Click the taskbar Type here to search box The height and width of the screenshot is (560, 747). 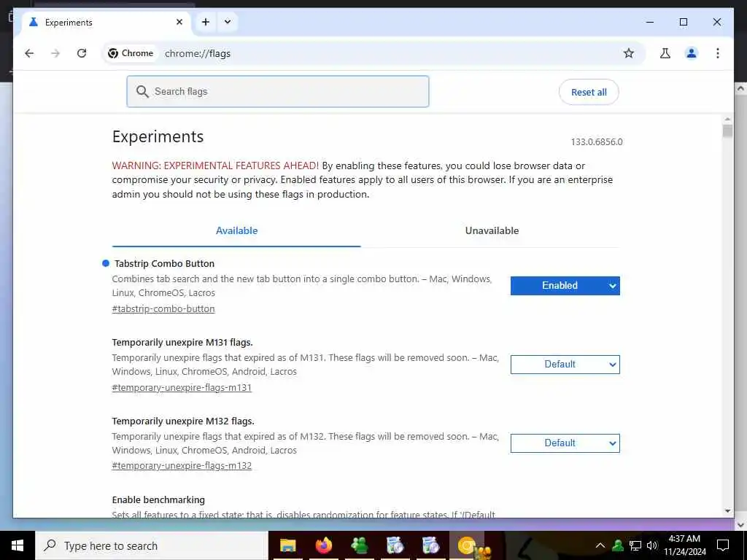tap(152, 545)
